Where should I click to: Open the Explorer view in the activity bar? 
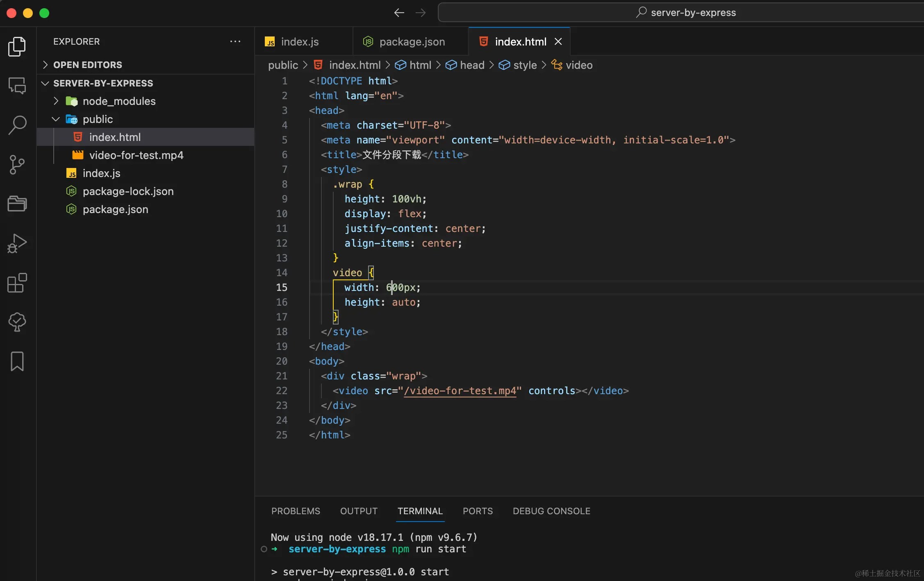click(17, 47)
